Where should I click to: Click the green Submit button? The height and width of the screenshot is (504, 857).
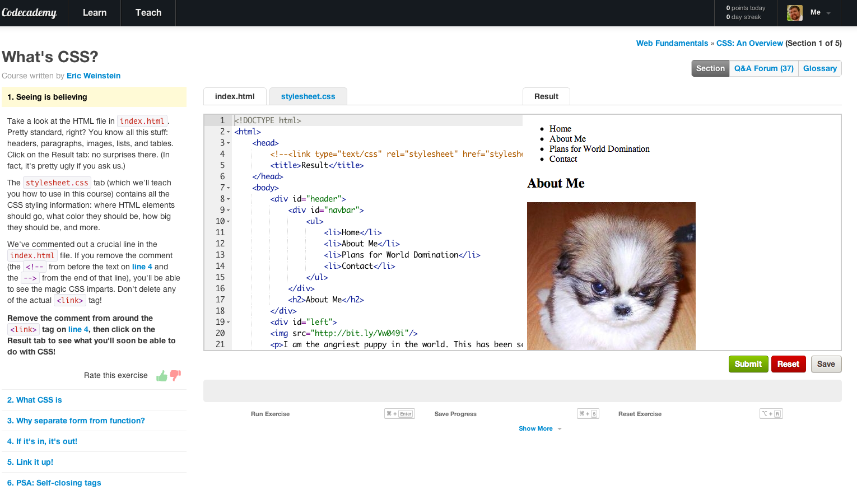(x=748, y=364)
